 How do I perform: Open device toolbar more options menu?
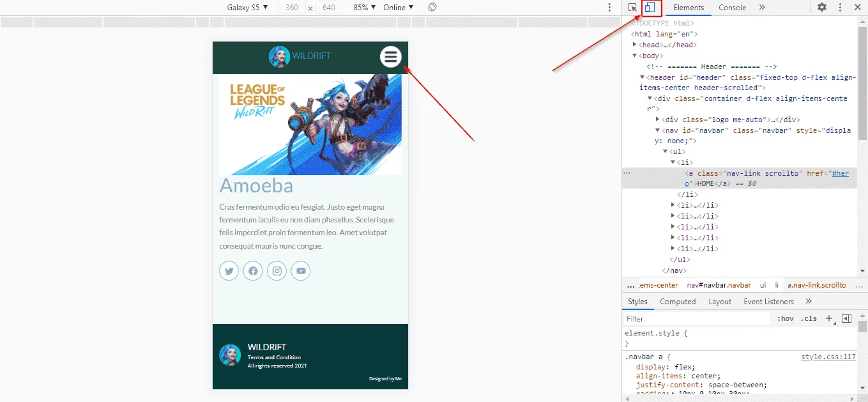pyautogui.click(x=610, y=8)
